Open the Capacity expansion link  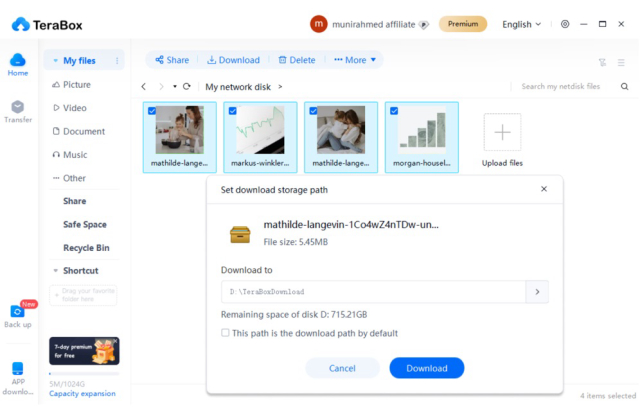(x=82, y=394)
